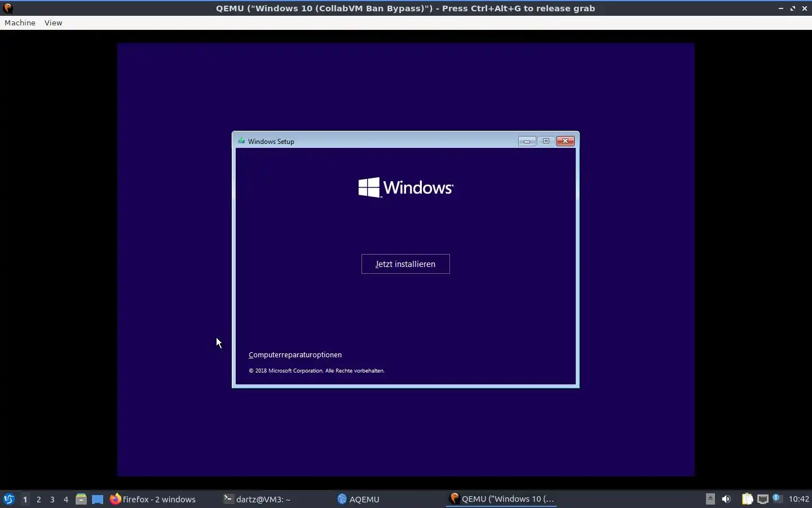Image resolution: width=812 pixels, height=508 pixels.
Task: Switch to workspace 4
Action: (x=65, y=499)
